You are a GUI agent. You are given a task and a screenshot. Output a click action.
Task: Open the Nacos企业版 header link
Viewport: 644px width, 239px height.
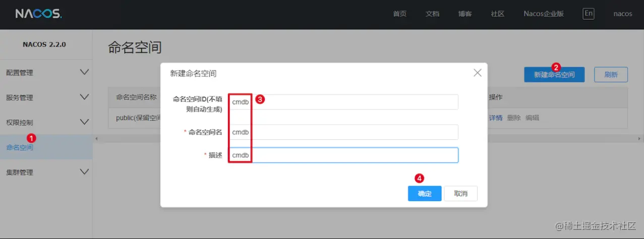tap(543, 14)
